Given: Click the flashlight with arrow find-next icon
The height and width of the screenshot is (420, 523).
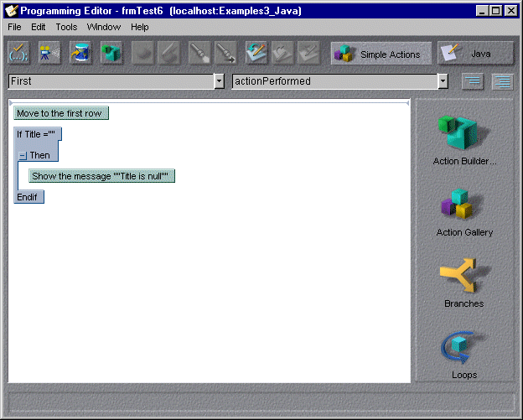Looking at the screenshot, I should pos(225,53).
